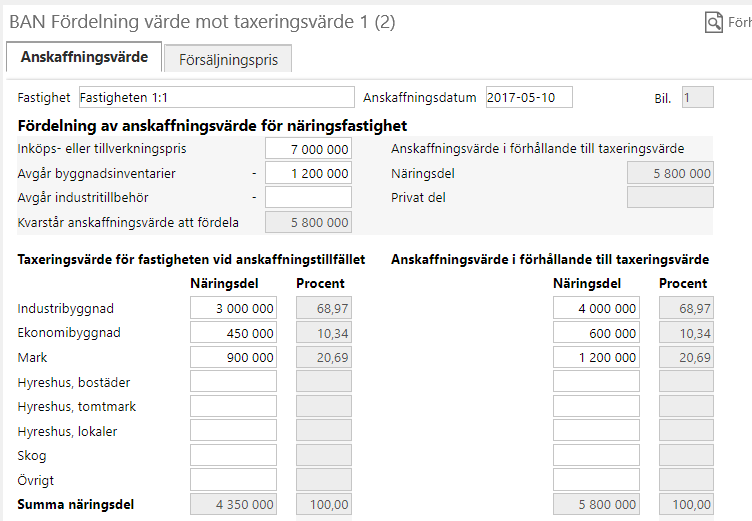This screenshot has height=521, width=752.
Task: Select the Anskaffningsdatum date field
Action: [x=529, y=97]
